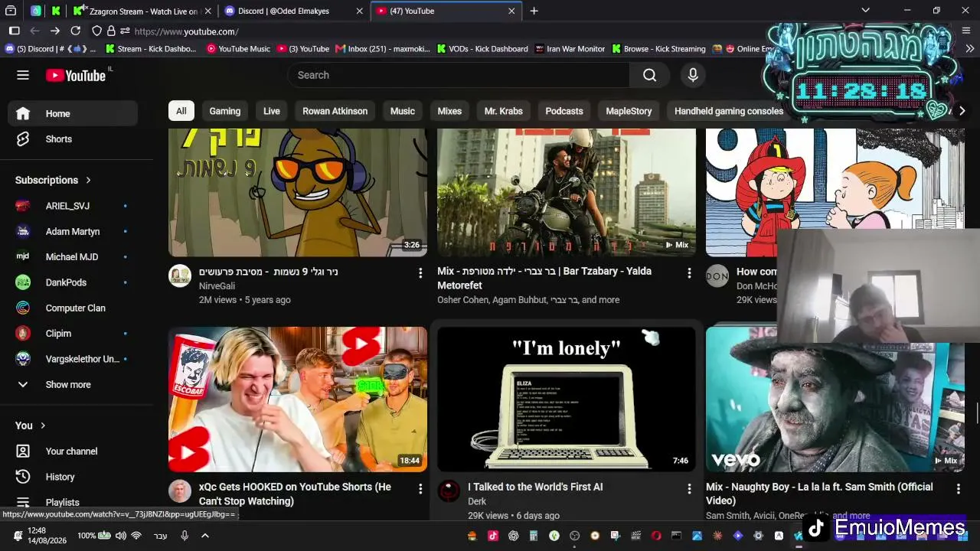Open a new browser tab

click(534, 11)
